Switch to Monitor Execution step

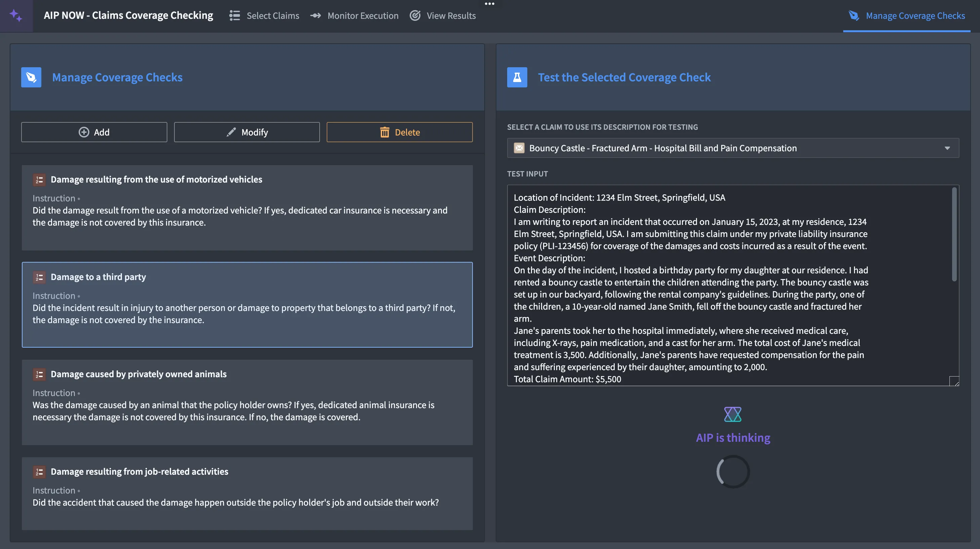tap(354, 15)
